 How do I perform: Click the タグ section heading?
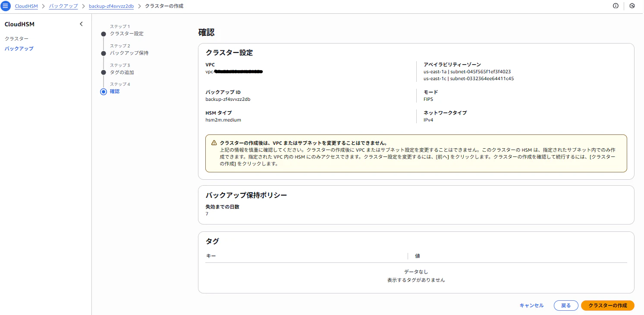point(212,241)
